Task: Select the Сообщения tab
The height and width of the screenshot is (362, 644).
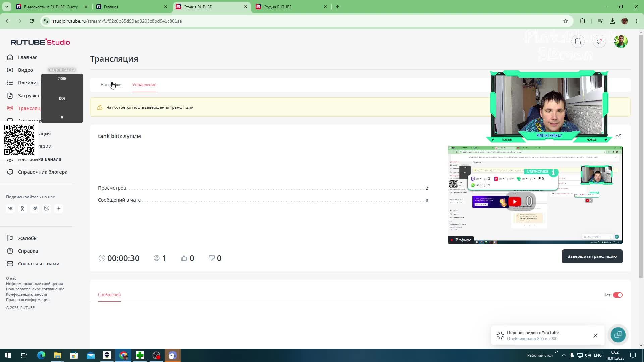Action: 109,295
